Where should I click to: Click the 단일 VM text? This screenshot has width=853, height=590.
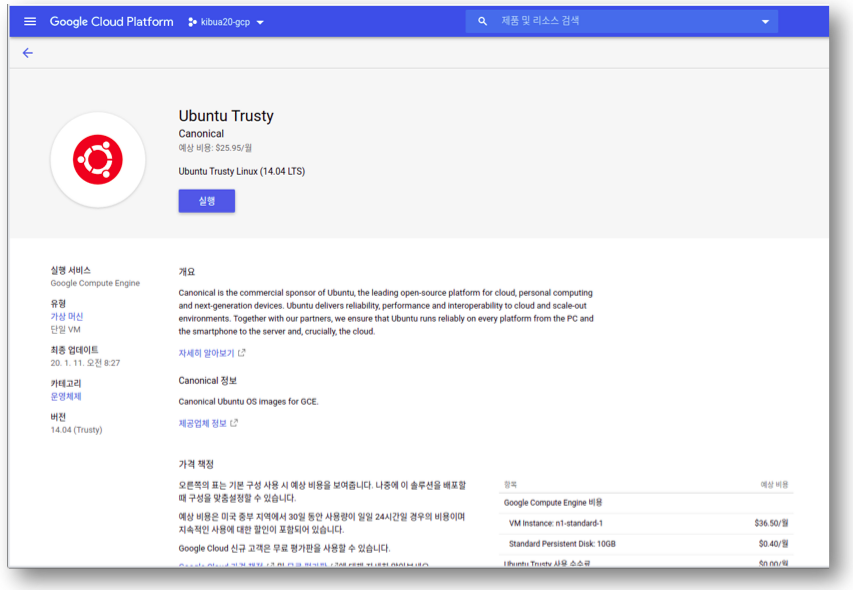click(x=65, y=330)
